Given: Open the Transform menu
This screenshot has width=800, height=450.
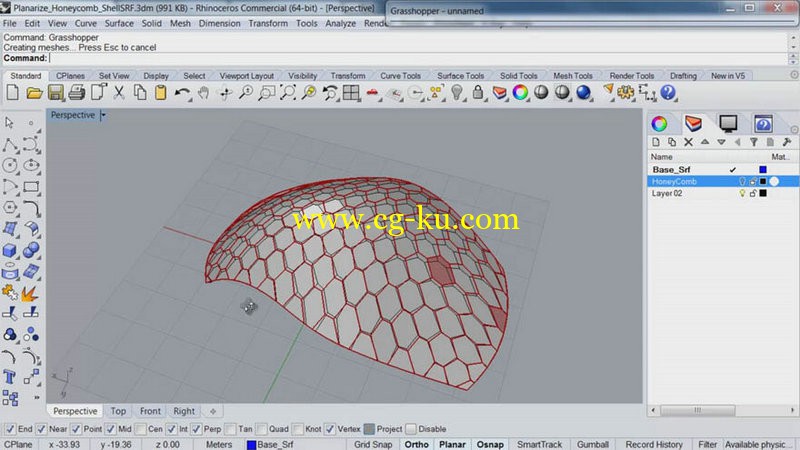Looking at the screenshot, I should coord(268,23).
